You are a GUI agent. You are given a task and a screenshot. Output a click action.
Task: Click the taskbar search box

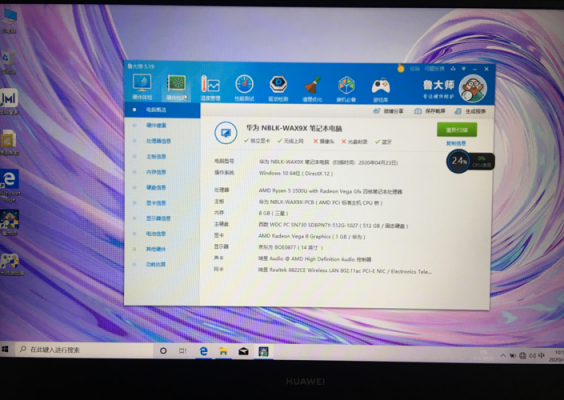click(85, 350)
